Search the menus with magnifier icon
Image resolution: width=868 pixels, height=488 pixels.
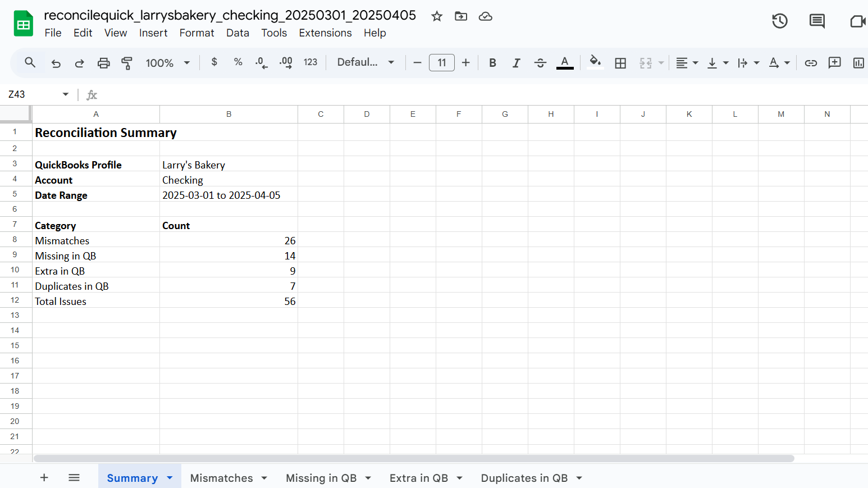[x=30, y=62]
